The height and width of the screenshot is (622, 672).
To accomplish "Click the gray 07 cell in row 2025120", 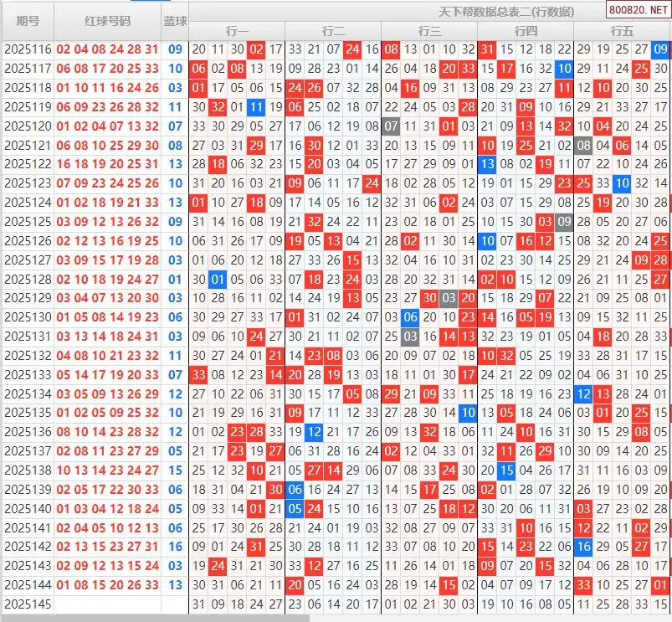I will click(391, 126).
